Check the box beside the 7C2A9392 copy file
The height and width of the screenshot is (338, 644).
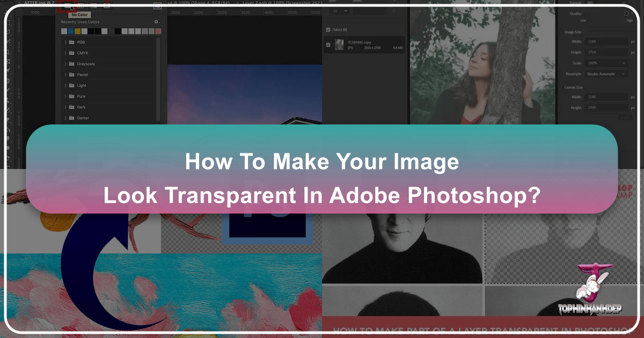point(328,45)
